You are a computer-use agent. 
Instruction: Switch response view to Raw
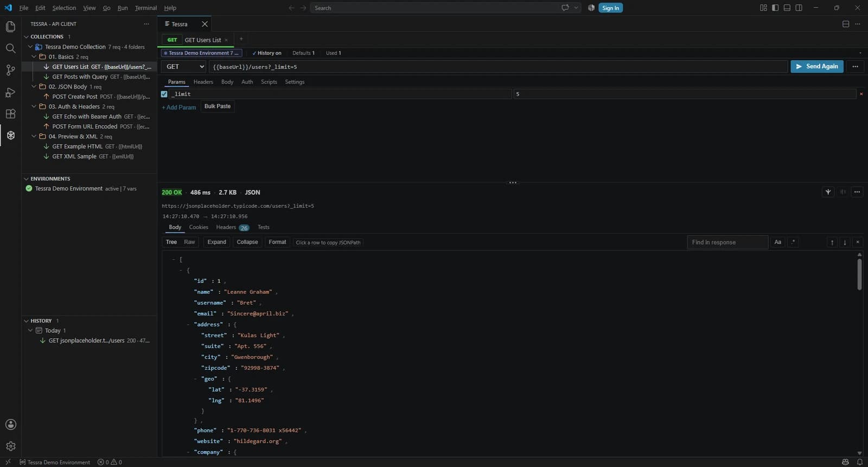point(189,242)
